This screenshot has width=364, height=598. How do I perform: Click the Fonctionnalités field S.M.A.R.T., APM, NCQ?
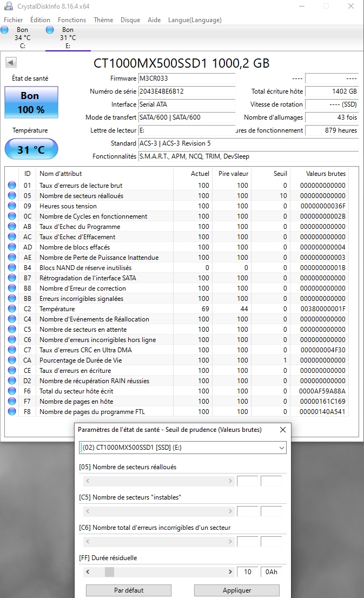pos(248,156)
